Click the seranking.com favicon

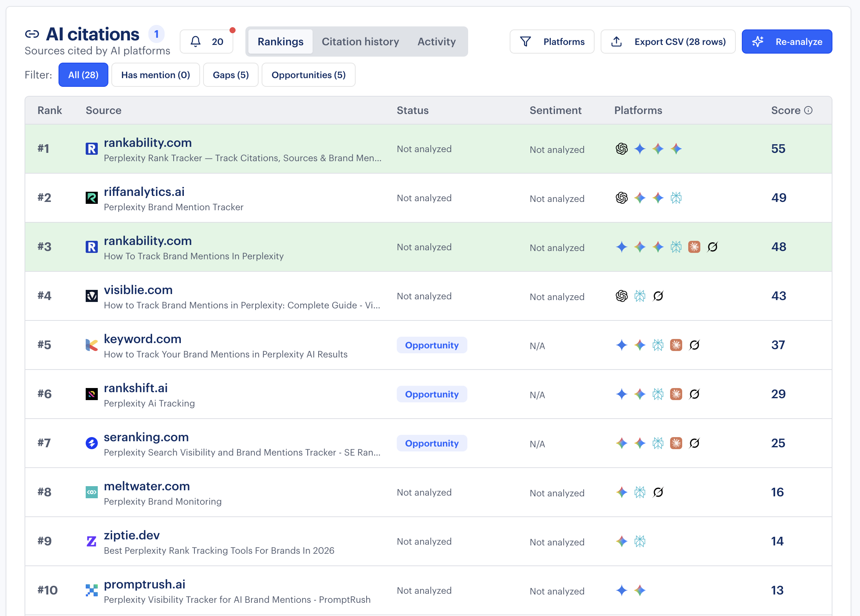pos(91,443)
